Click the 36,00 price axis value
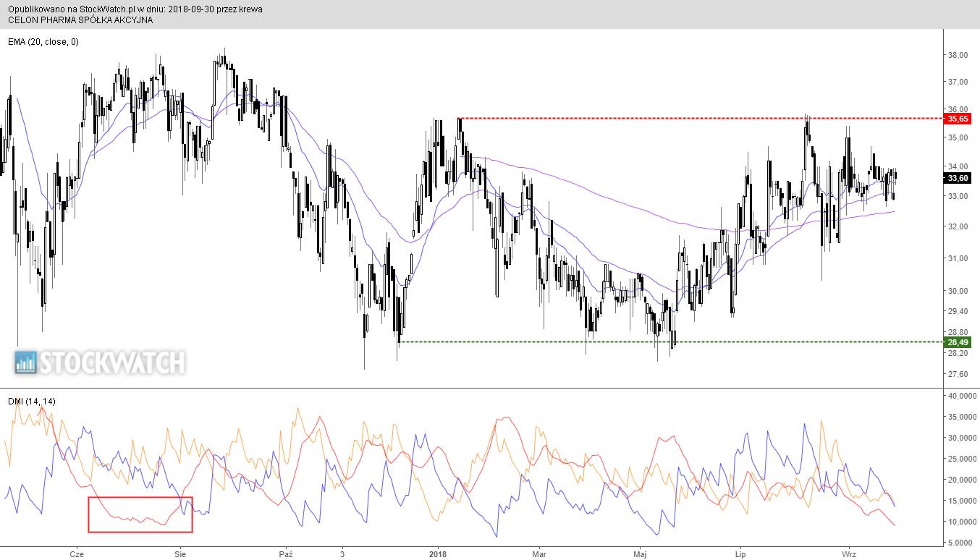Viewport: 980px width, 560px height. point(958,109)
